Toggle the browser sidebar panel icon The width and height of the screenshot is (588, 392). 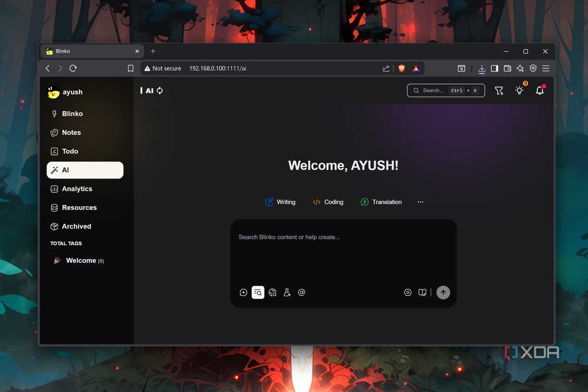coord(495,68)
